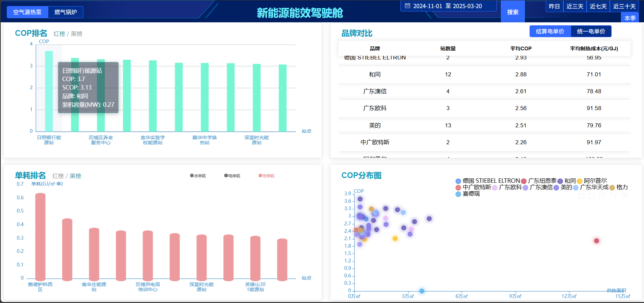Toggle the 广东华天成 legend series

click(x=591, y=187)
